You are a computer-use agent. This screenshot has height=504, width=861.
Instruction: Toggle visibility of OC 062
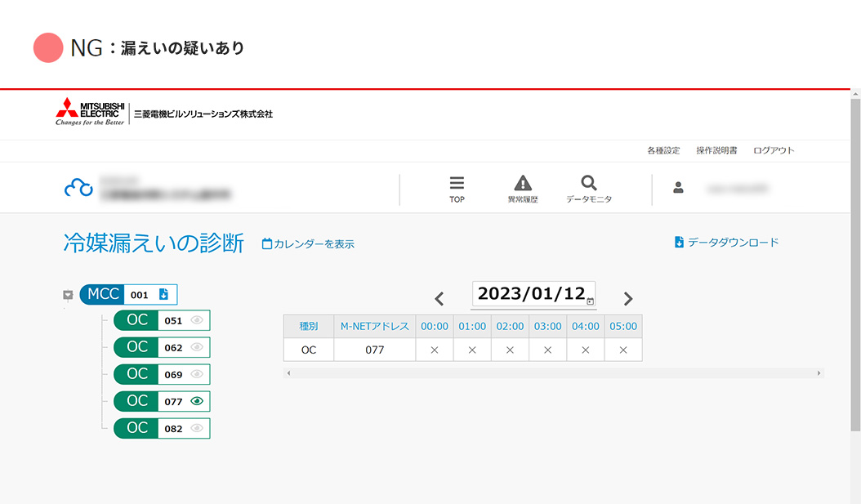click(196, 347)
